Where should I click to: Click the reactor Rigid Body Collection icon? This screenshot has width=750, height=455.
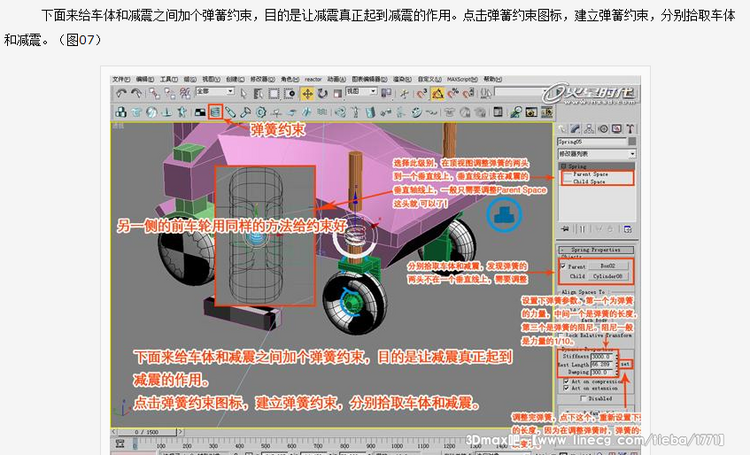click(x=121, y=112)
